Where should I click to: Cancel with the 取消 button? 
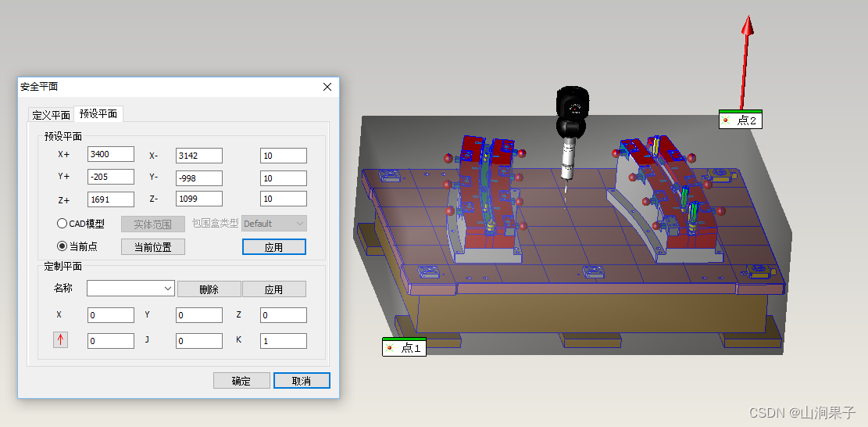[x=302, y=381]
